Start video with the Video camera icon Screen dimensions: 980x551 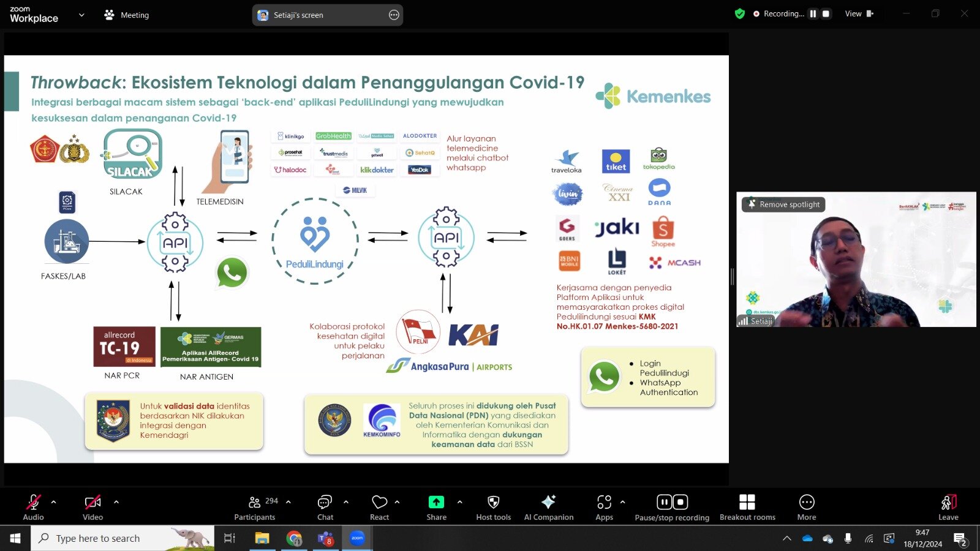coord(92,503)
